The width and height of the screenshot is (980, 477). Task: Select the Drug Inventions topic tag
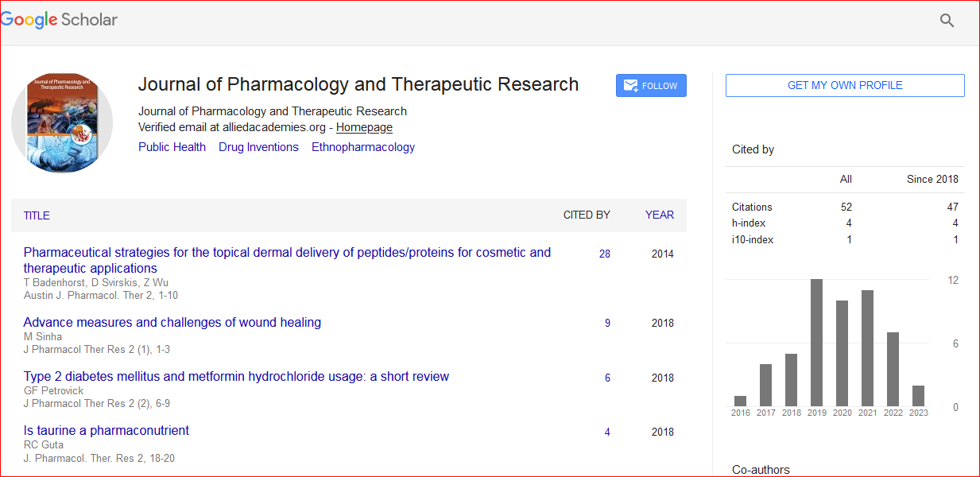pos(258,147)
